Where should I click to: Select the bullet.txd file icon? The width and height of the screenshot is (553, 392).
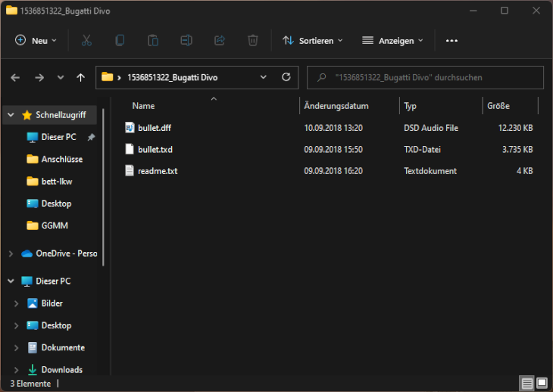coord(130,149)
